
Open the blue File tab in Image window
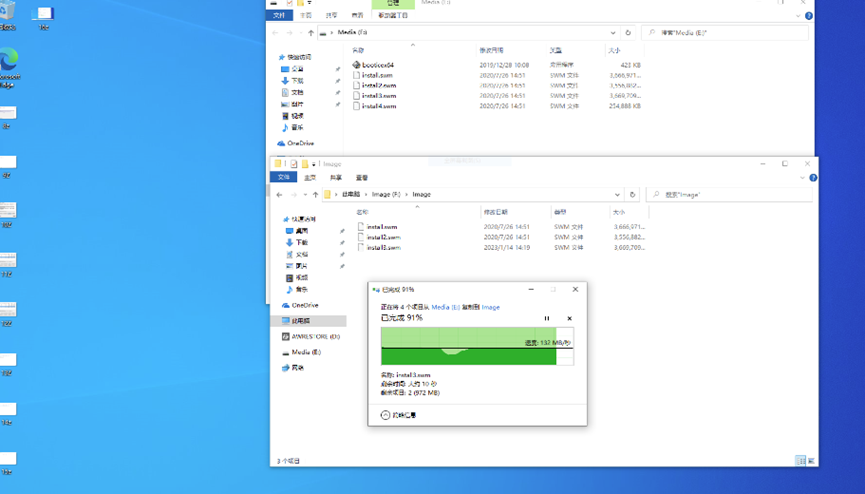pos(284,178)
